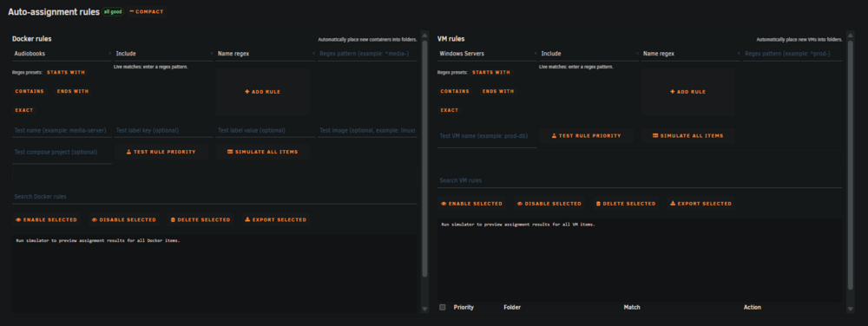The width and height of the screenshot is (868, 326).
Task: Click trash icon on VM Delete Selected
Action: pyautogui.click(x=598, y=204)
